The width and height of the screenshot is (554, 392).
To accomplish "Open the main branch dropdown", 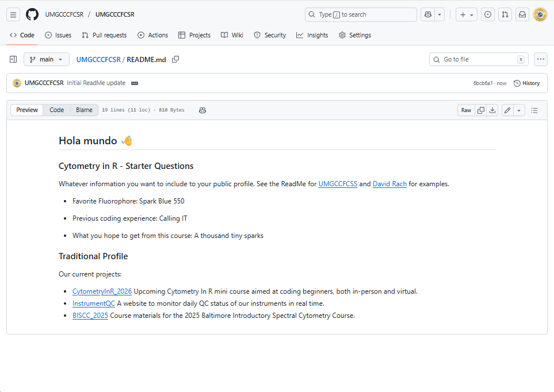I will click(x=47, y=59).
